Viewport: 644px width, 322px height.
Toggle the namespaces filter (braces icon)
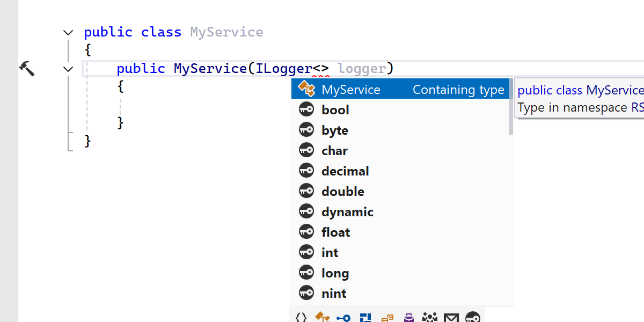[x=301, y=317]
